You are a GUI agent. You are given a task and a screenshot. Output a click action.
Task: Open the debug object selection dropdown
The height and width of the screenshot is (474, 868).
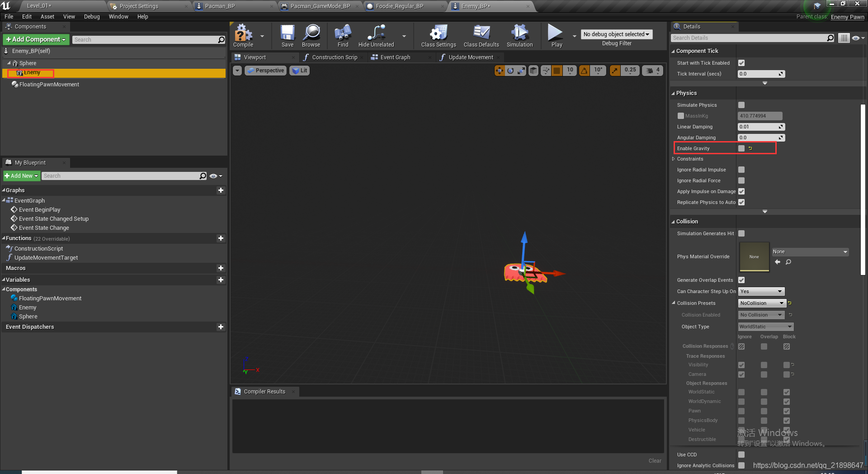[616, 34]
